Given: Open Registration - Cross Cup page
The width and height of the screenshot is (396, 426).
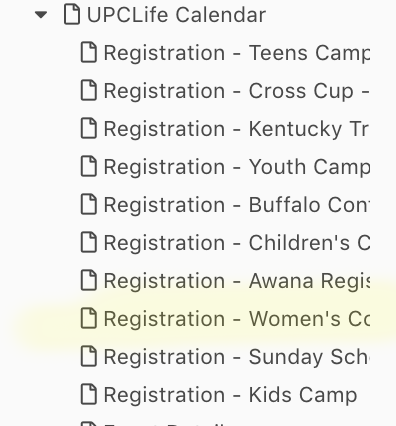Looking at the screenshot, I should pyautogui.click(x=237, y=91).
